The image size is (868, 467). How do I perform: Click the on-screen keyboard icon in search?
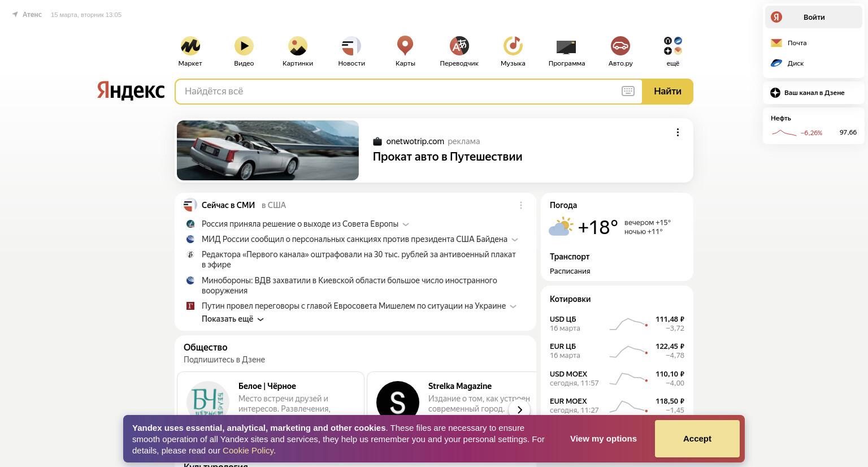coord(628,91)
